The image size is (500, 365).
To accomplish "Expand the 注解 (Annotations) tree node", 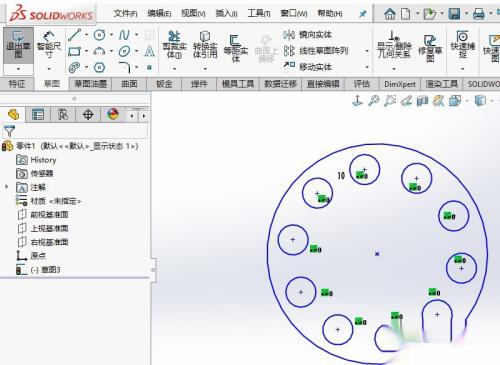I will point(6,187).
